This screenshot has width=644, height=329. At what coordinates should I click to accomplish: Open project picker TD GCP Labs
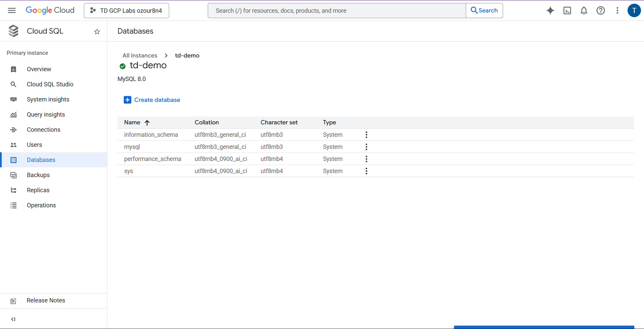pos(127,10)
